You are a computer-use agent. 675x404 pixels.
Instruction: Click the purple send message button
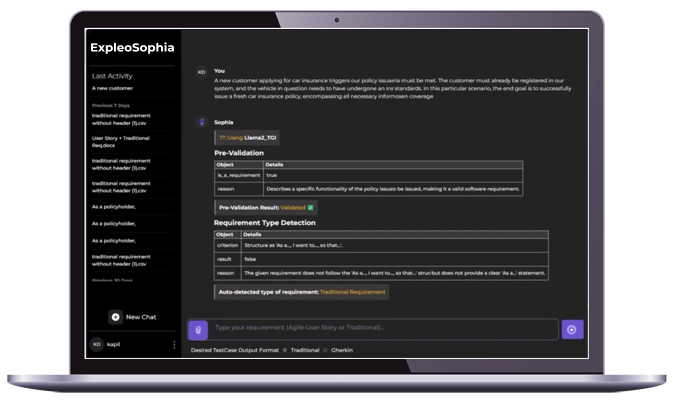572,329
